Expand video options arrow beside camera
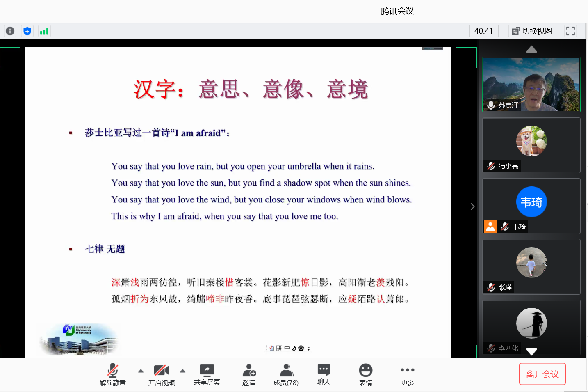 click(183, 371)
